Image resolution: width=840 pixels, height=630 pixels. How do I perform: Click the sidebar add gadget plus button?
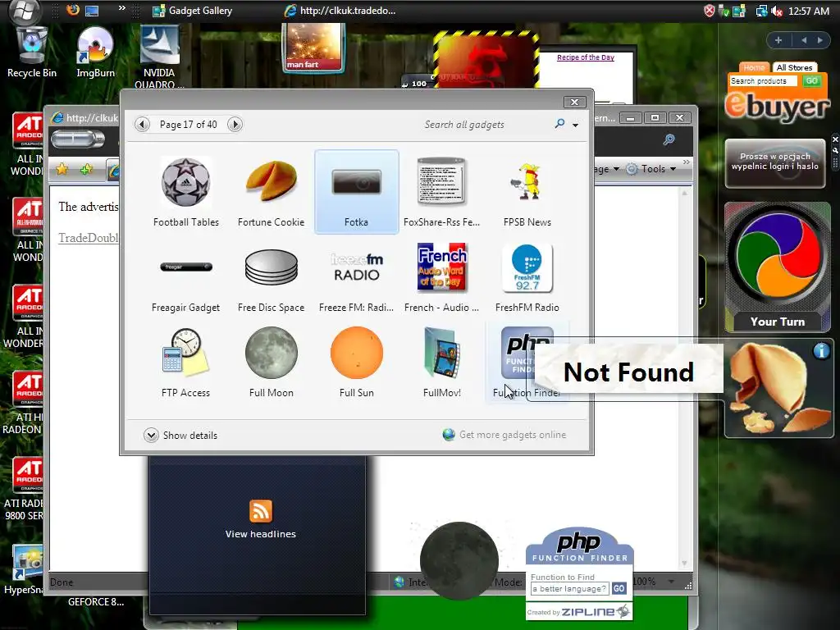click(778, 40)
